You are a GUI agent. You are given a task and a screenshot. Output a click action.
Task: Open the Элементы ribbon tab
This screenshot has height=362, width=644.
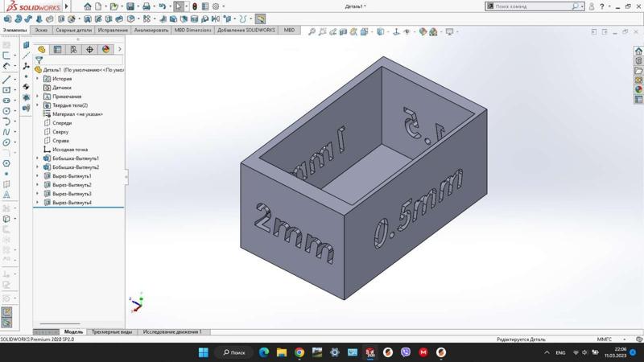point(14,30)
